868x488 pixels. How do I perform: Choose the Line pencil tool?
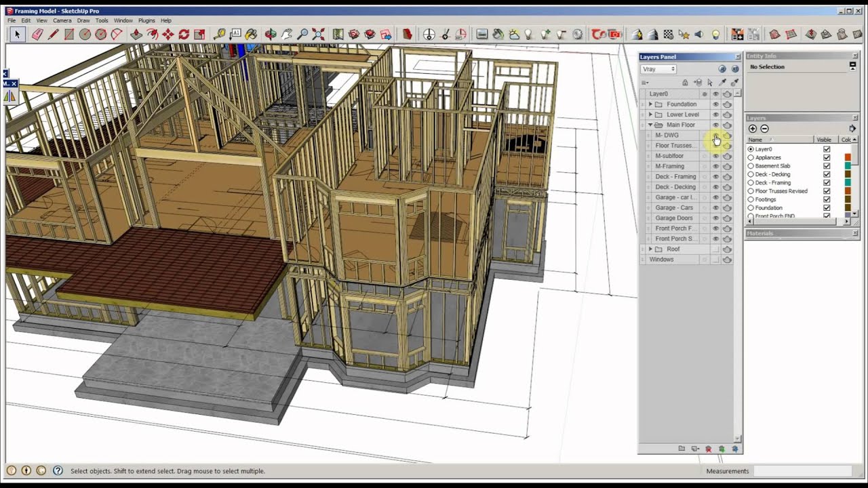pos(53,35)
